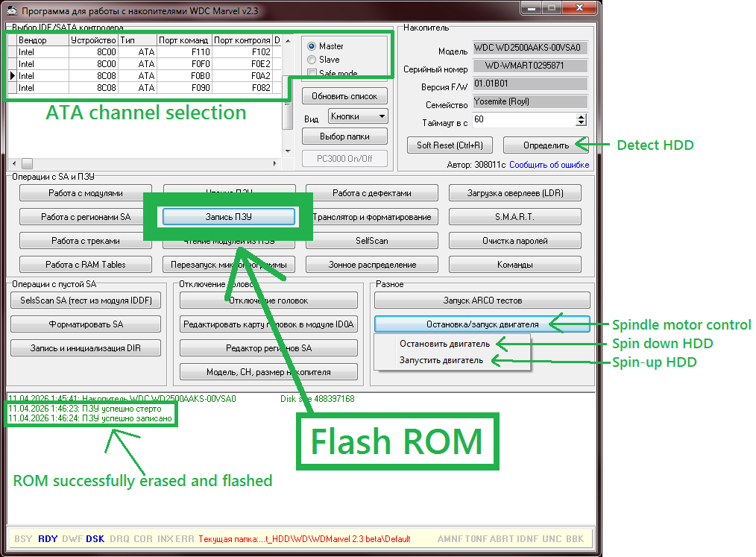Decrease the timeout value with down arrow
The width and height of the screenshot is (756, 557).
[x=582, y=123]
